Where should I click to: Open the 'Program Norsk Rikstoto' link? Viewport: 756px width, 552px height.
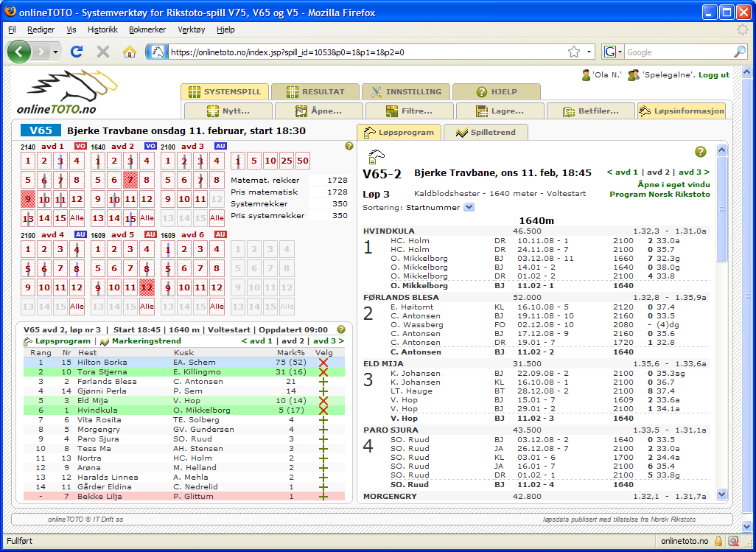660,195
